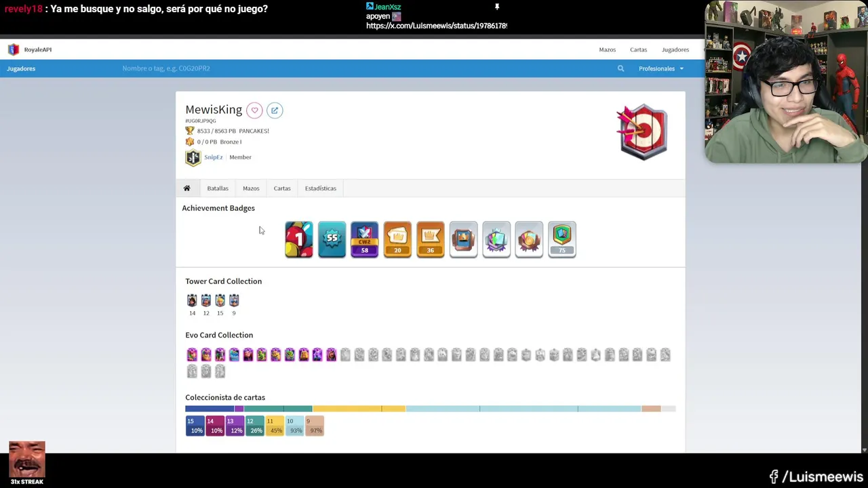Click the dark blue segment of collection bar

pos(210,409)
